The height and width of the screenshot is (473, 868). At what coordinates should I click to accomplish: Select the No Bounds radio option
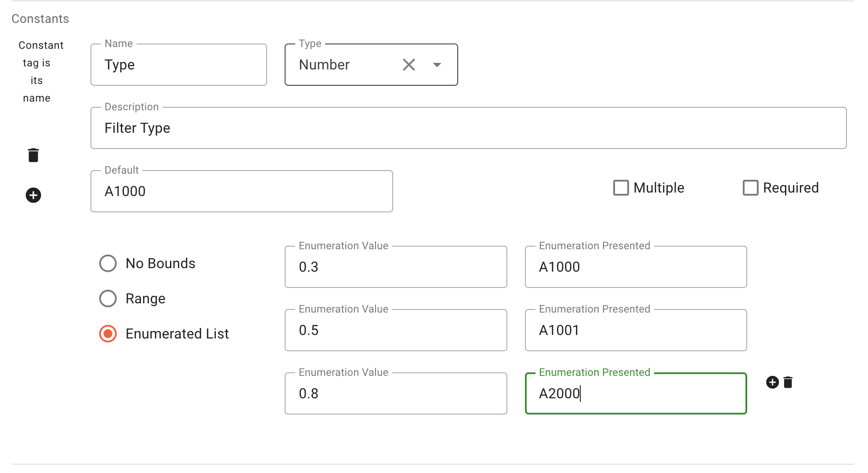pyautogui.click(x=108, y=263)
